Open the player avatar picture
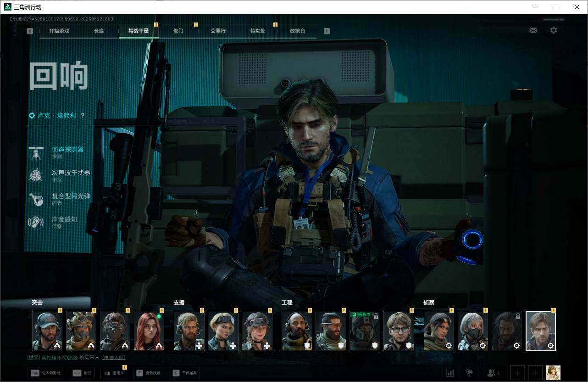Image resolution: width=588 pixels, height=382 pixels. click(x=553, y=373)
